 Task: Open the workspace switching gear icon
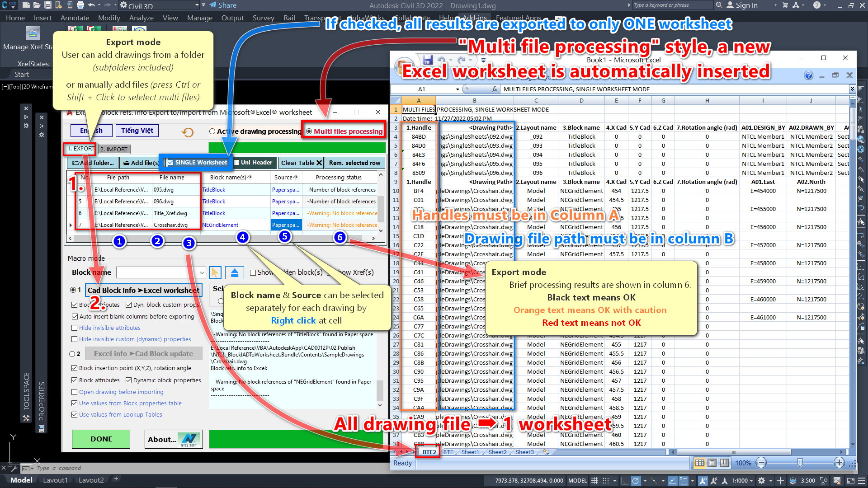point(762,481)
